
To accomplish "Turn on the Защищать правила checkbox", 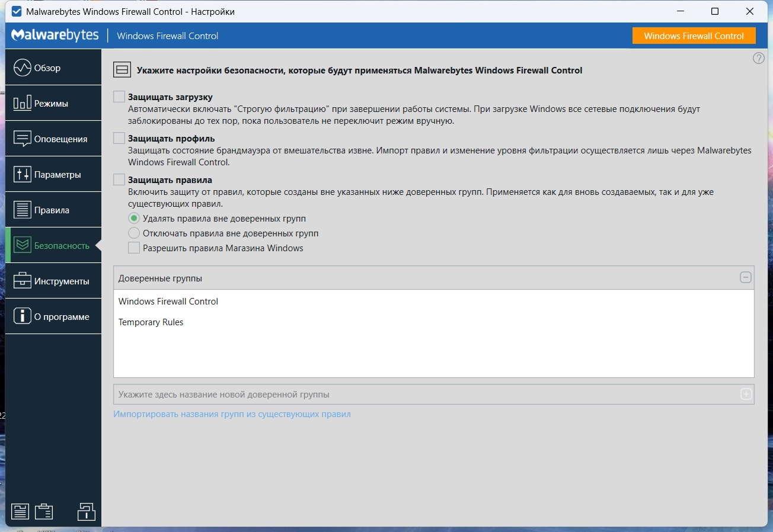I will [x=119, y=180].
